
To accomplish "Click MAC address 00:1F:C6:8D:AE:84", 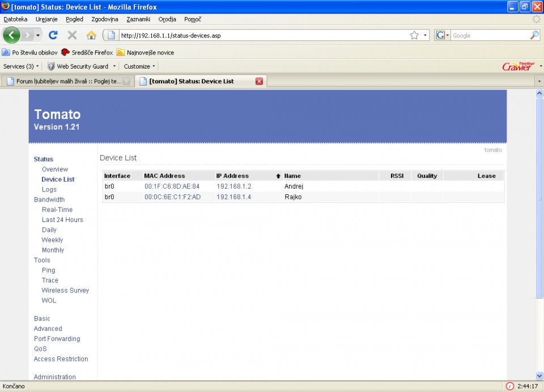I will 172,186.
